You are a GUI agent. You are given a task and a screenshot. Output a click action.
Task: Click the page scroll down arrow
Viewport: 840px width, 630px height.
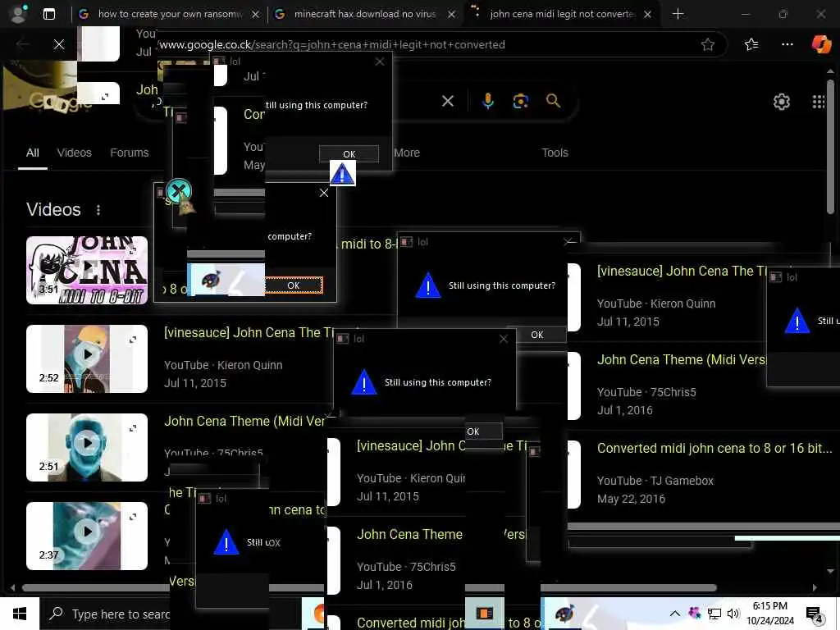(830, 571)
